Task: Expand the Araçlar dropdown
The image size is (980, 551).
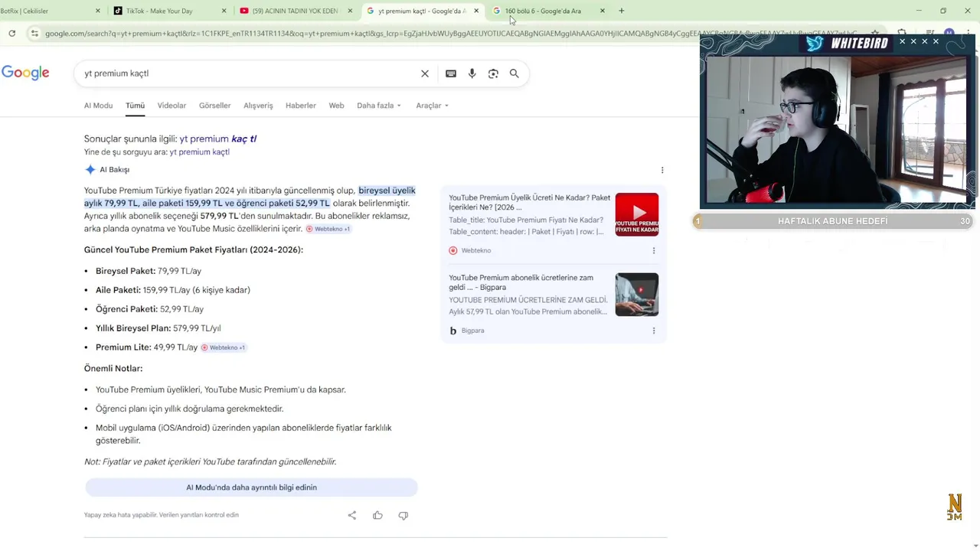Action: [x=433, y=106]
